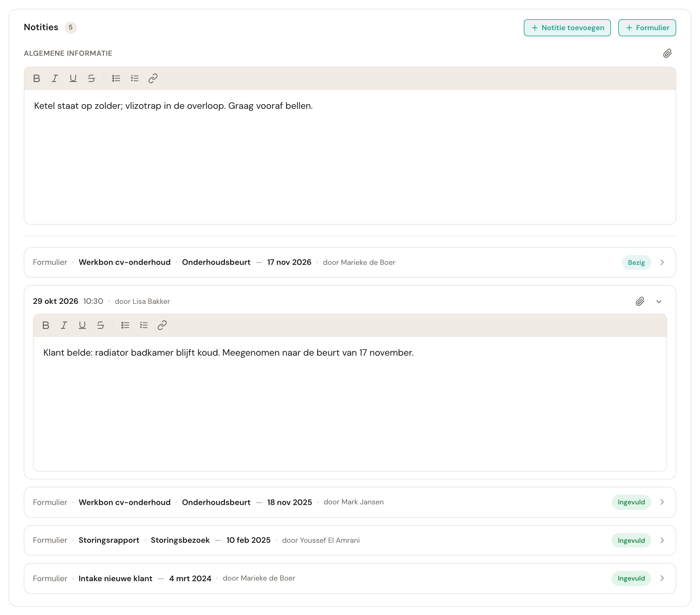Screen dimensions: 700x615
Task: Click the date 4 mrt 2024
Action: click(x=190, y=578)
